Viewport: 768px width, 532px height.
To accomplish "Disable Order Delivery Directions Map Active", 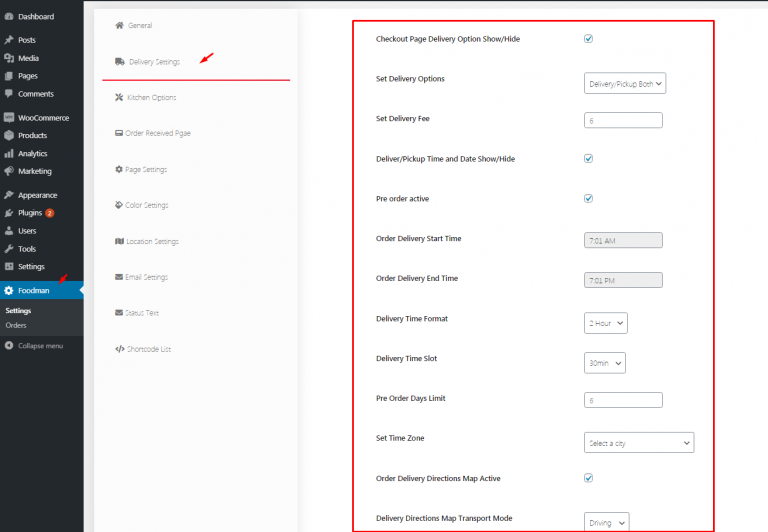I will click(x=588, y=478).
